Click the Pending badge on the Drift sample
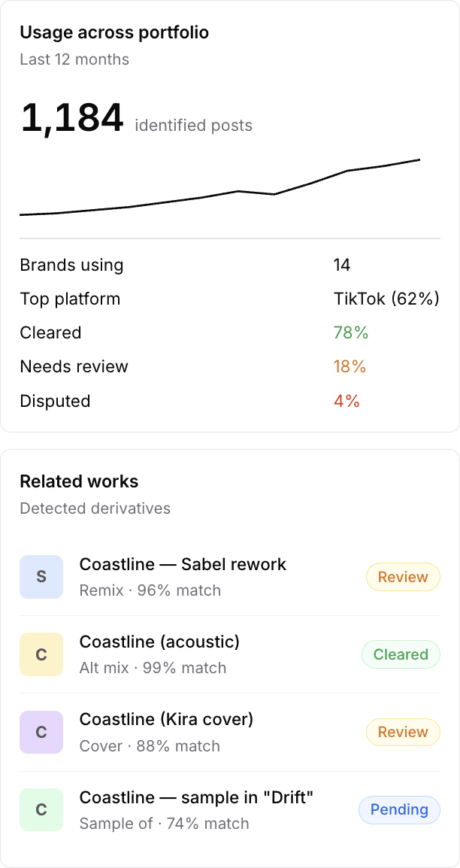The height and width of the screenshot is (868, 460). tap(399, 809)
